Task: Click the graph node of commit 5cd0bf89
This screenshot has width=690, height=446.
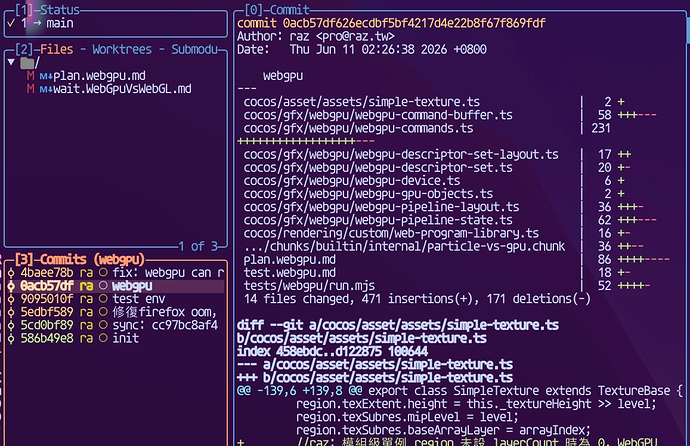Action: click(x=11, y=325)
